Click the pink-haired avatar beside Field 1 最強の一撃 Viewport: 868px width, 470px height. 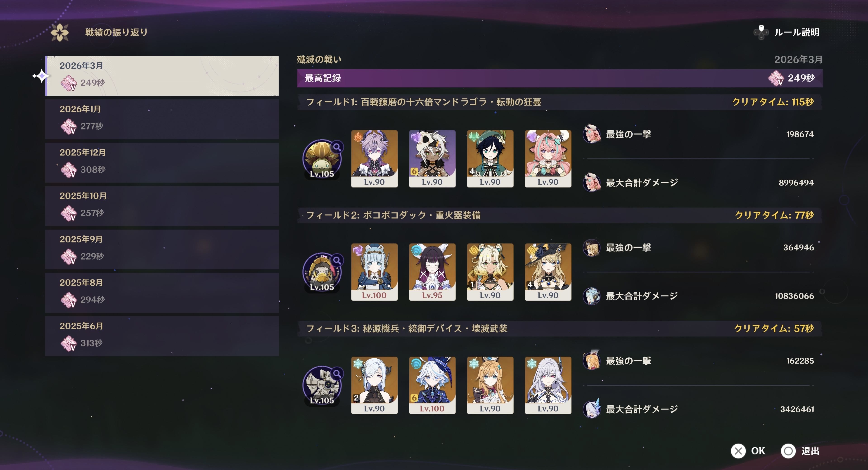coord(592,134)
